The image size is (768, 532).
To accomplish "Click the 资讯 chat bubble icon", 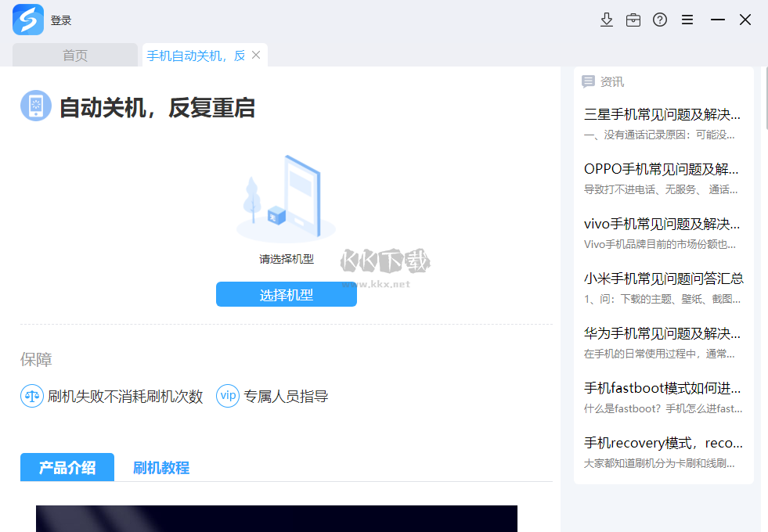I will pos(586,81).
